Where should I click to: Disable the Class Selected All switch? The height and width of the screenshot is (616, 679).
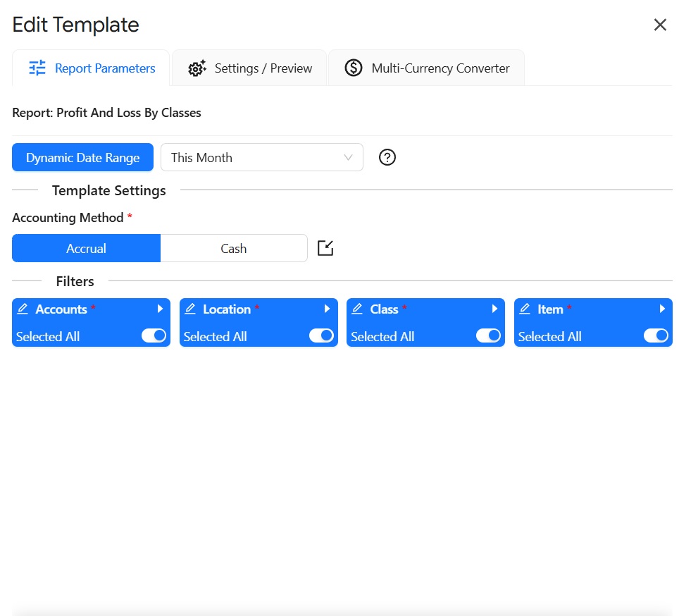click(488, 336)
